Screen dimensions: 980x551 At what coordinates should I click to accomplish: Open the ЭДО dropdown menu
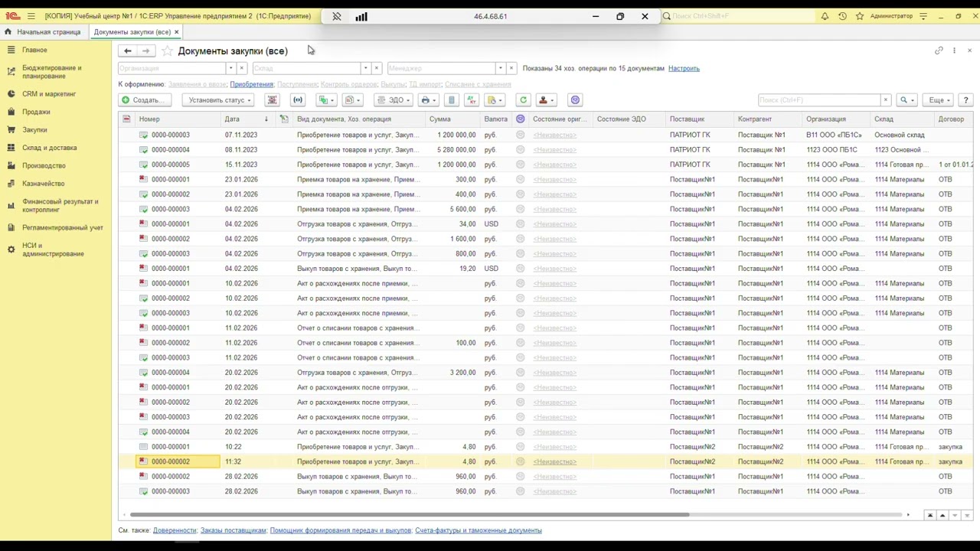pyautogui.click(x=394, y=100)
